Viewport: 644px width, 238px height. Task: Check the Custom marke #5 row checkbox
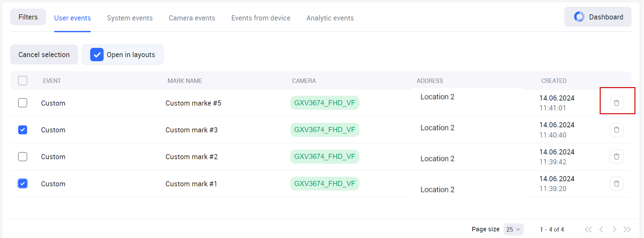point(23,103)
